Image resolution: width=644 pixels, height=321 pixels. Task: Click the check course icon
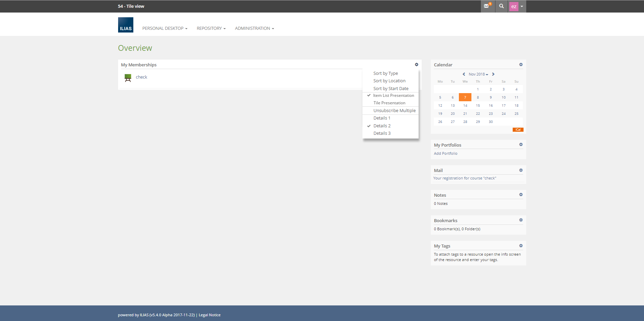[128, 78]
